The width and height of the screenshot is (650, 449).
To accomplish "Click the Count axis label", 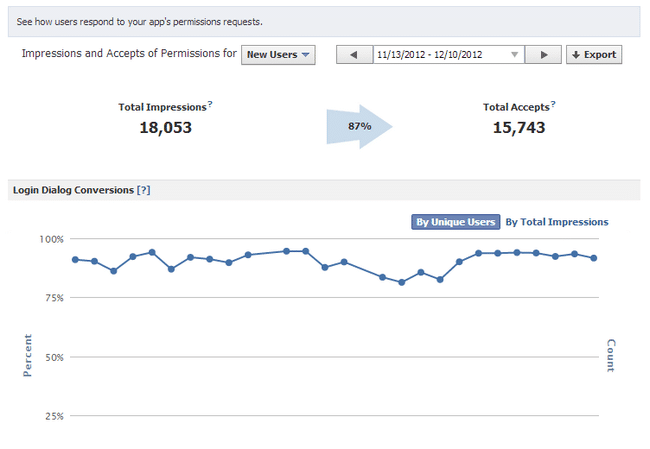I will 611,356.
